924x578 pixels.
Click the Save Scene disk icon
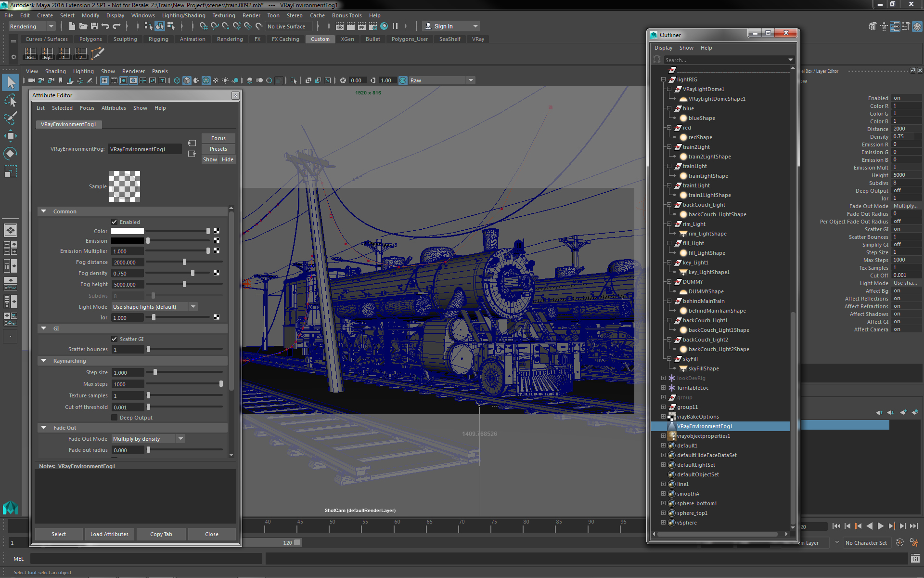tap(94, 26)
